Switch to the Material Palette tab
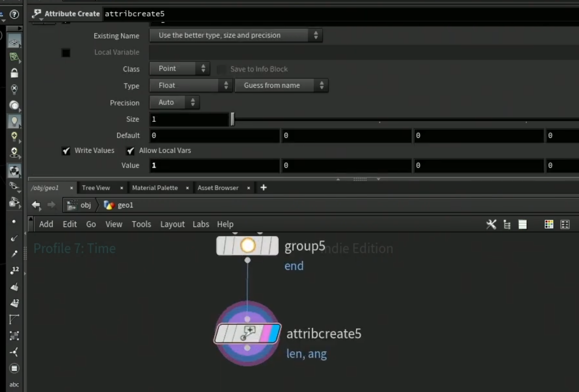This screenshot has width=579, height=392. [x=155, y=188]
